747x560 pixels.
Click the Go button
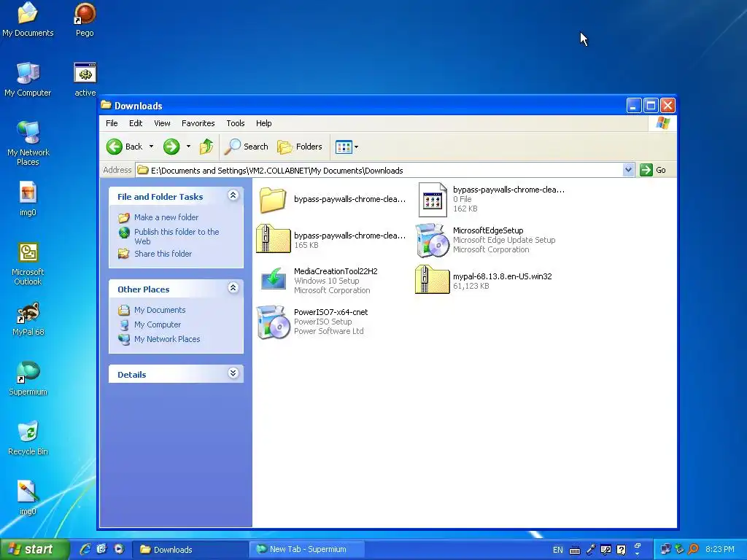click(653, 170)
